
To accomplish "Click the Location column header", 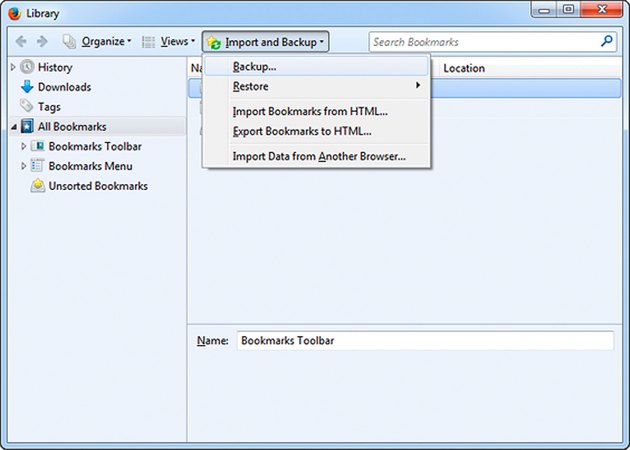I will coord(530,68).
